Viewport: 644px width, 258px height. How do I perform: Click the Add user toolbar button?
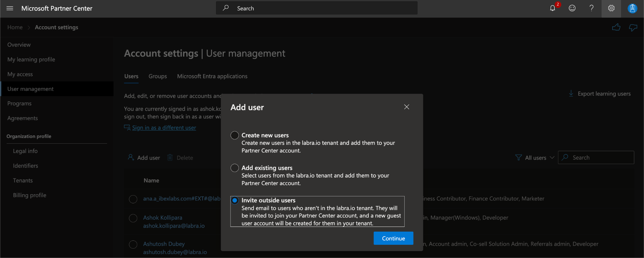pos(144,157)
